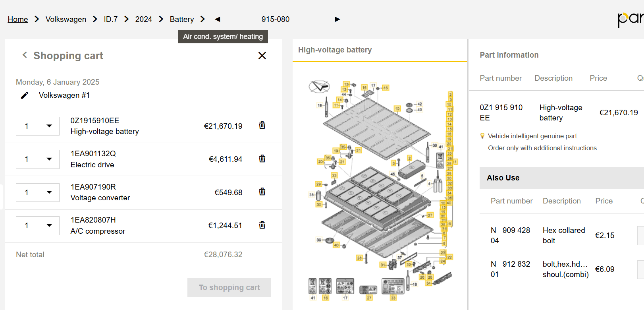Viewport: 644px width, 310px height.
Task: Click illustration number 915-080
Action: 276,19
